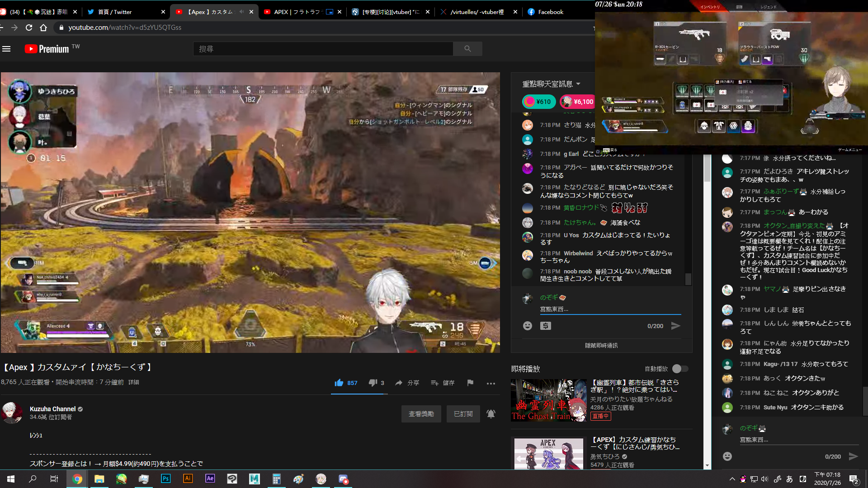Switch to the /virtuelles/ -vtuber tab
This screenshot has height=488, width=868.
(x=478, y=12)
